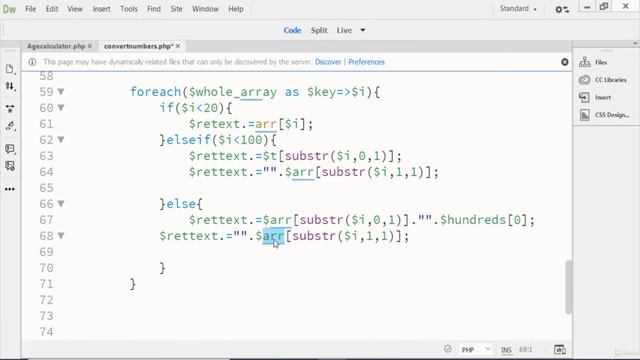Viewport: 640px width, 360px height.
Task: Collapse code block at line 60
Action: pos(61,108)
